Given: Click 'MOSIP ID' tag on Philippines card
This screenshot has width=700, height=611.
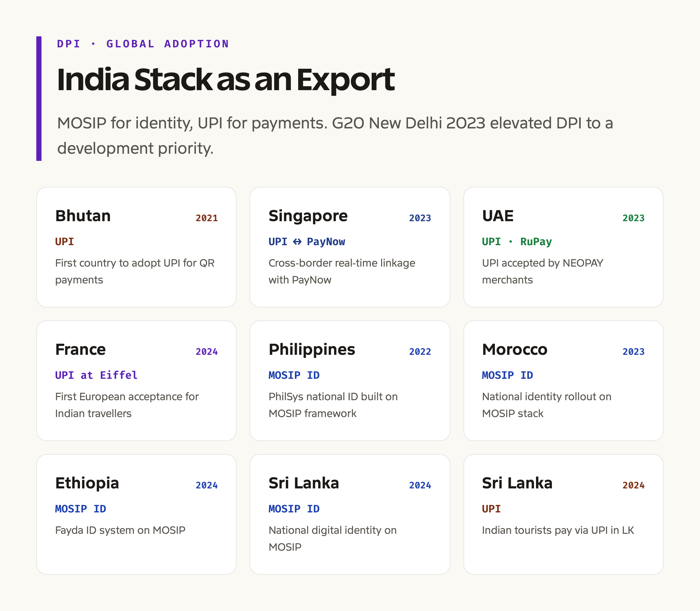Looking at the screenshot, I should [294, 376].
